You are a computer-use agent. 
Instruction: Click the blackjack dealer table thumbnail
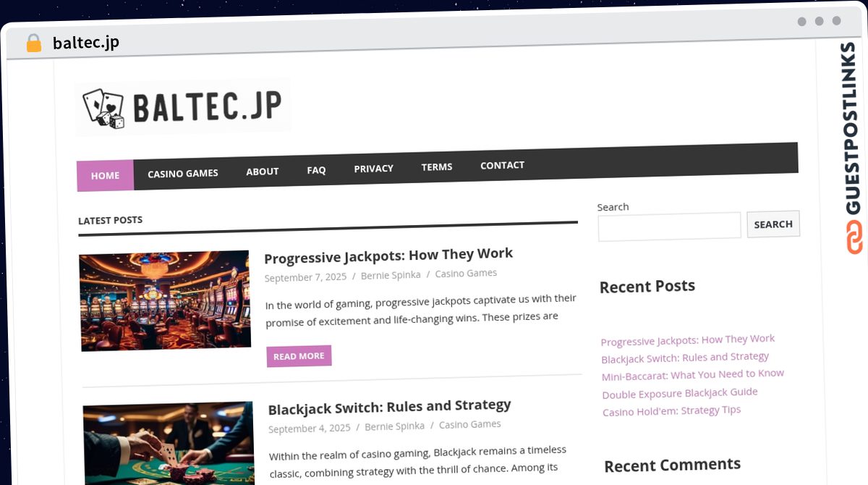169,443
